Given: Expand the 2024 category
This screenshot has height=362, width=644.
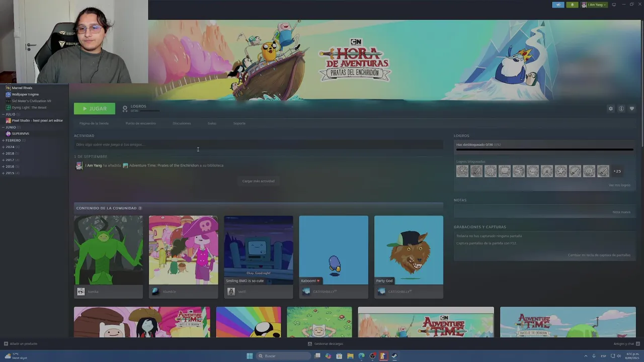Looking at the screenshot, I should coord(3,147).
